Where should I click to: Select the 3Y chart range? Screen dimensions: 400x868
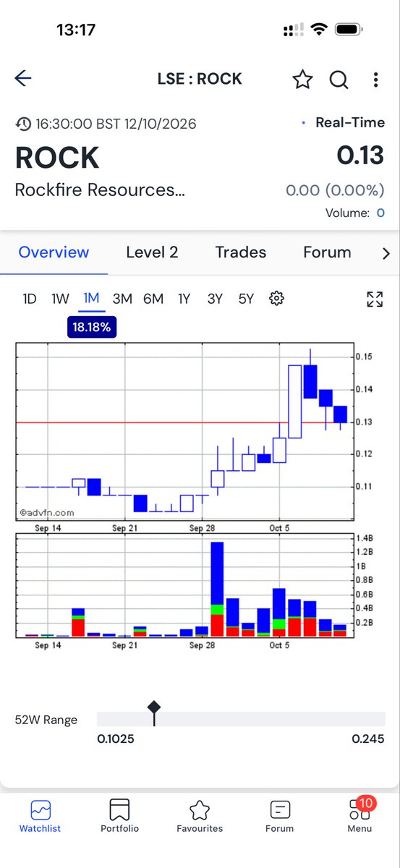pos(215,298)
